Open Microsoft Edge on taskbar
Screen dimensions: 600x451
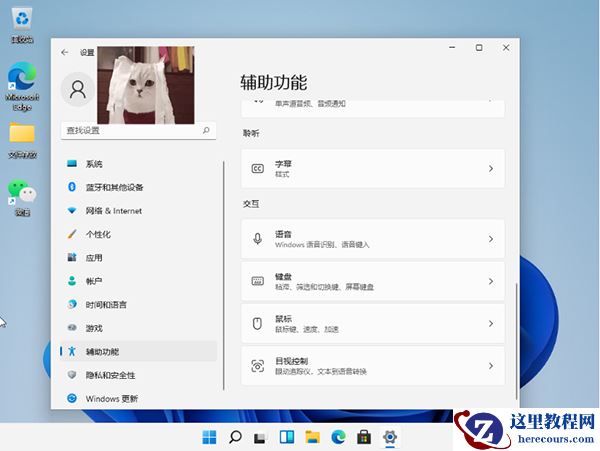tap(338, 437)
